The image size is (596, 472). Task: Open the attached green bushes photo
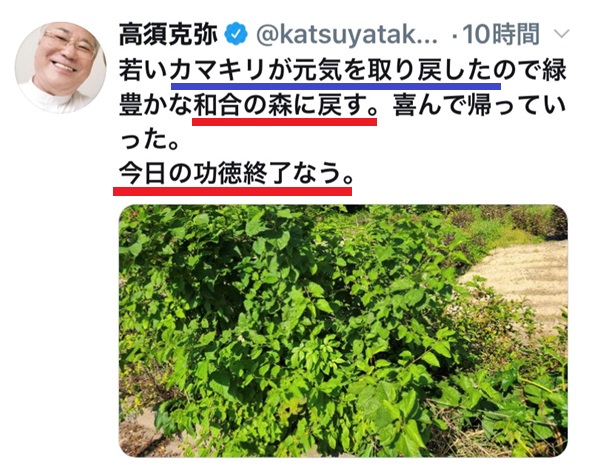pos(343,331)
